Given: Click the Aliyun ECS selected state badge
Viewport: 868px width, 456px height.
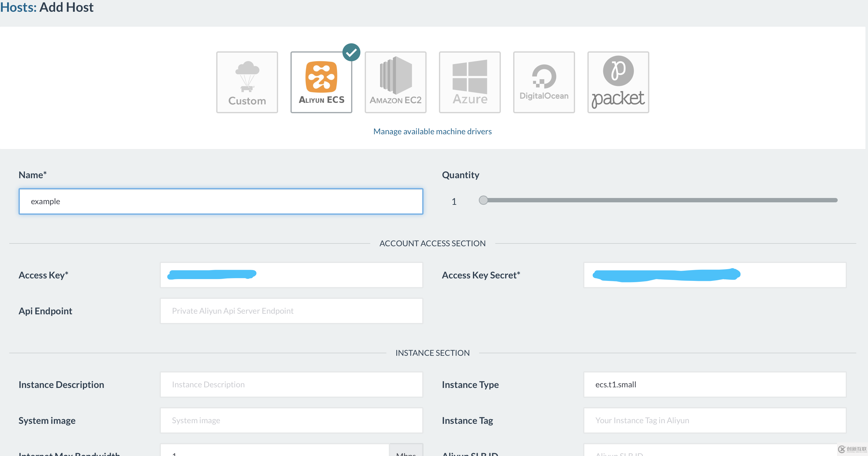Looking at the screenshot, I should tap(351, 52).
